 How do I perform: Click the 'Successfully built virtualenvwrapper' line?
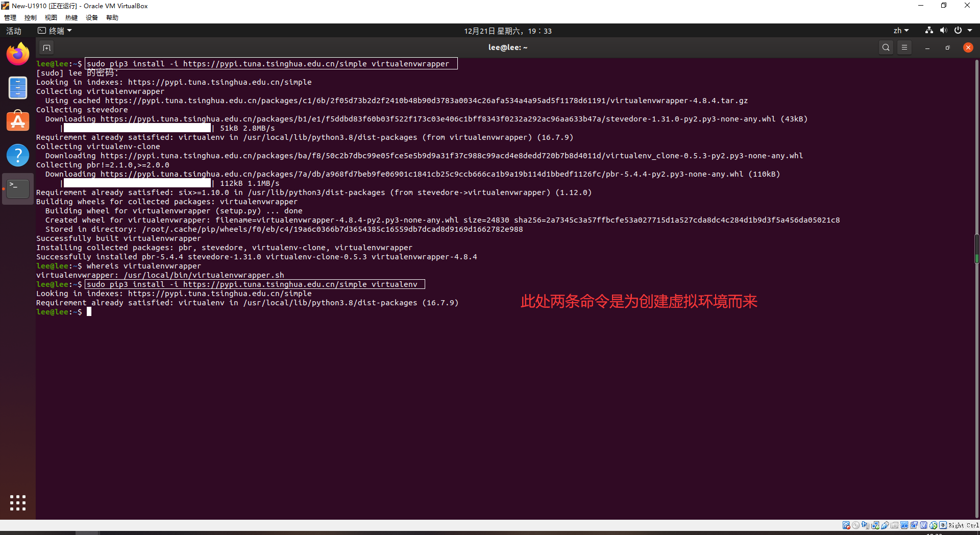tap(118, 238)
